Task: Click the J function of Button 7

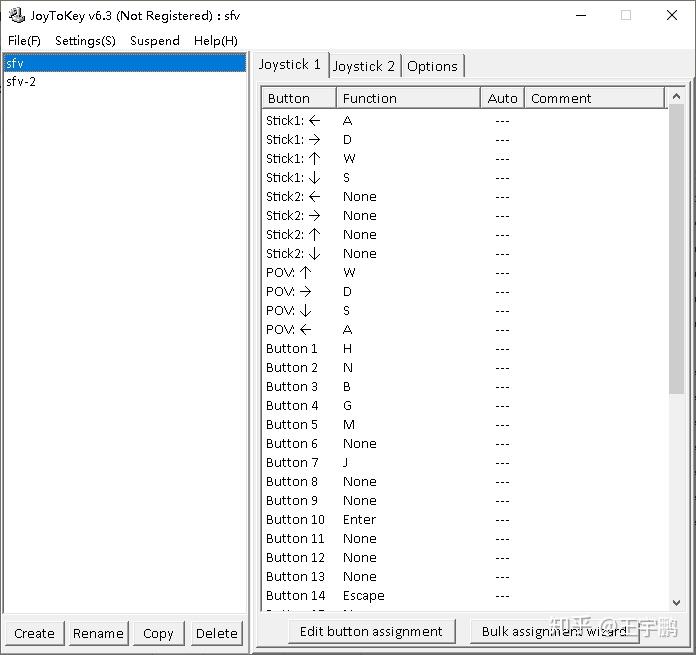Action: point(345,463)
